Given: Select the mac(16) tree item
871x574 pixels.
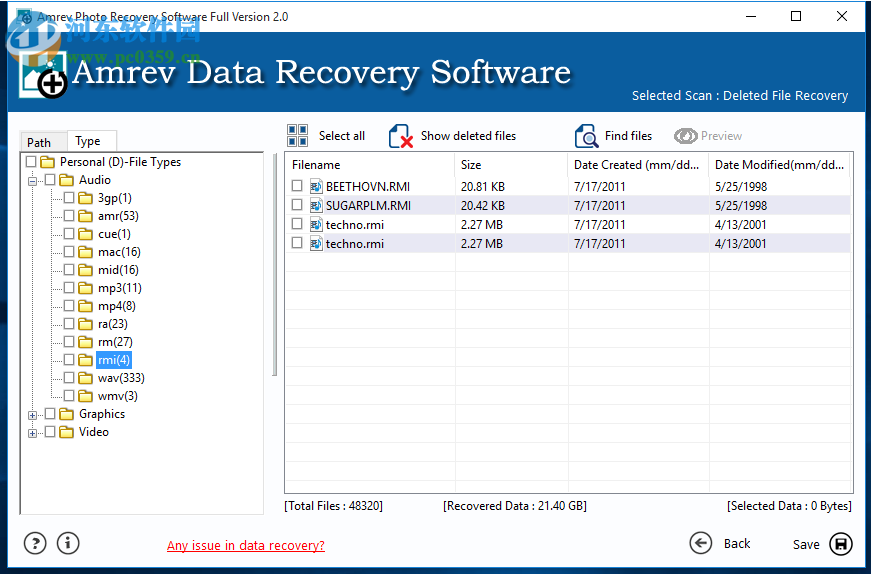Looking at the screenshot, I should point(119,252).
